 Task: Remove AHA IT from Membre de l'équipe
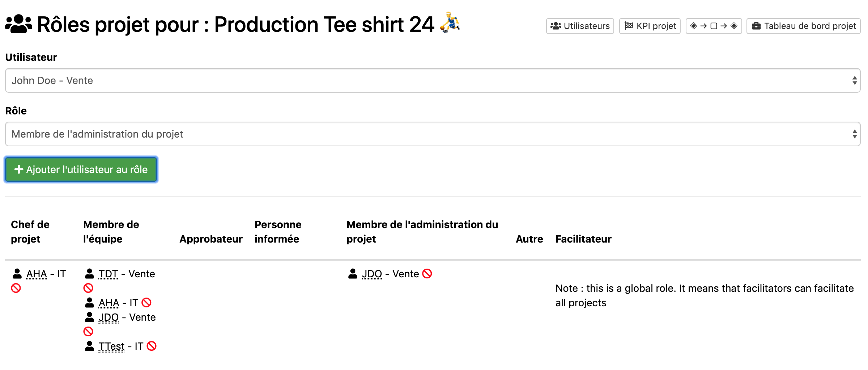click(146, 303)
